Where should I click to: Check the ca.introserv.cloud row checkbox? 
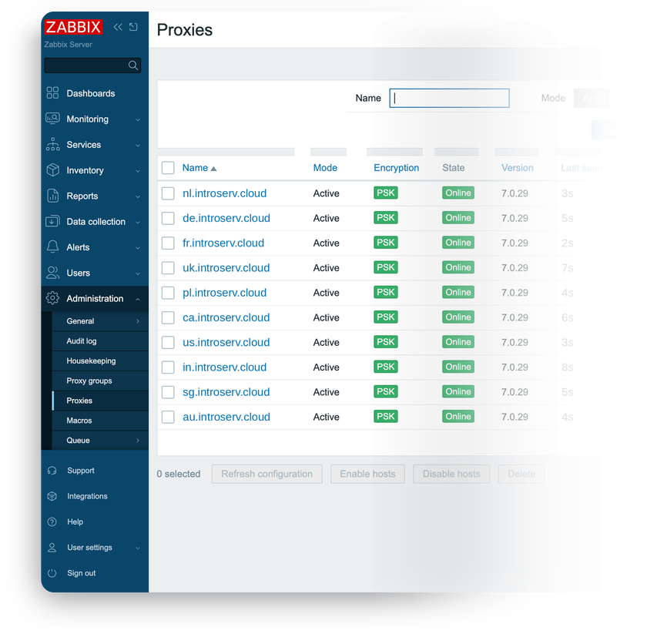point(168,317)
